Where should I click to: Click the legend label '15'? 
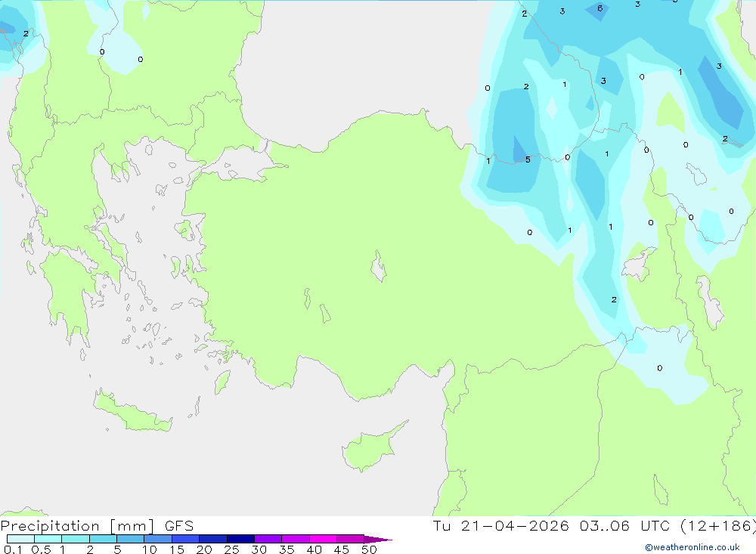pyautogui.click(x=177, y=549)
